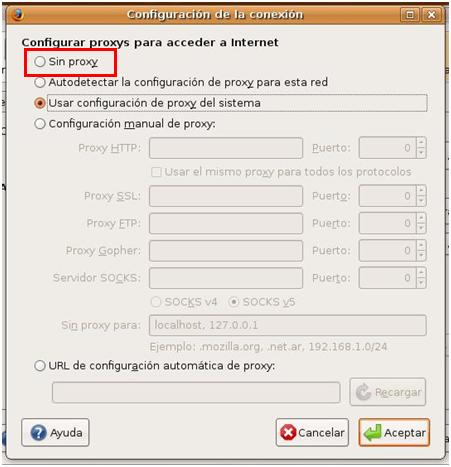Select the SOCKS v4 radio button
Image resolution: width=451 pixels, height=467 pixels.
156,302
